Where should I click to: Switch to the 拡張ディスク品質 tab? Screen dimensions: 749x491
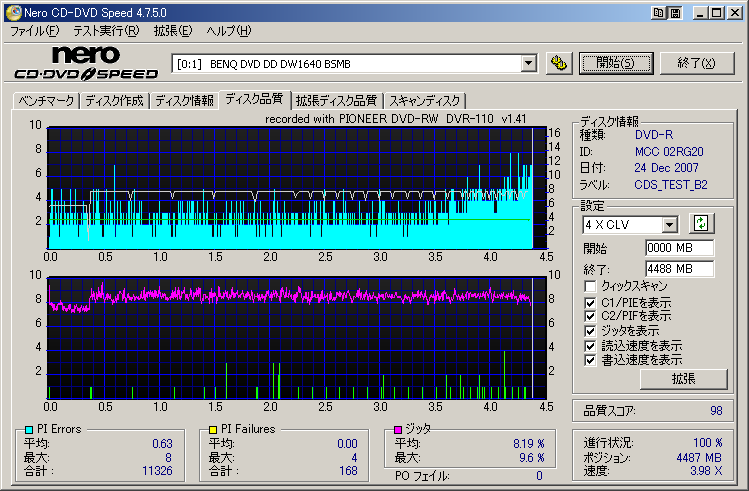[336, 101]
